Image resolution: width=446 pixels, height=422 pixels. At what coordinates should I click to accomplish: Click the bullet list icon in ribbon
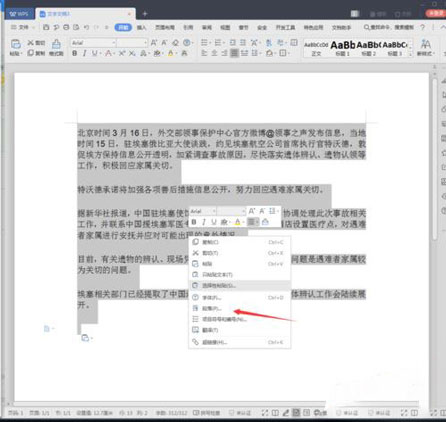(x=205, y=42)
